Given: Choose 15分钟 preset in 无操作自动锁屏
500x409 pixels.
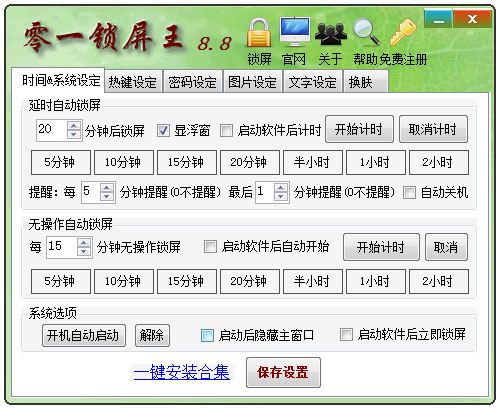Looking at the screenshot, I should click(187, 281).
